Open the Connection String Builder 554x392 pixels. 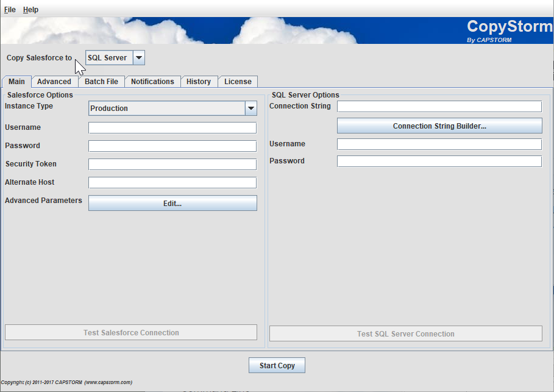point(439,126)
